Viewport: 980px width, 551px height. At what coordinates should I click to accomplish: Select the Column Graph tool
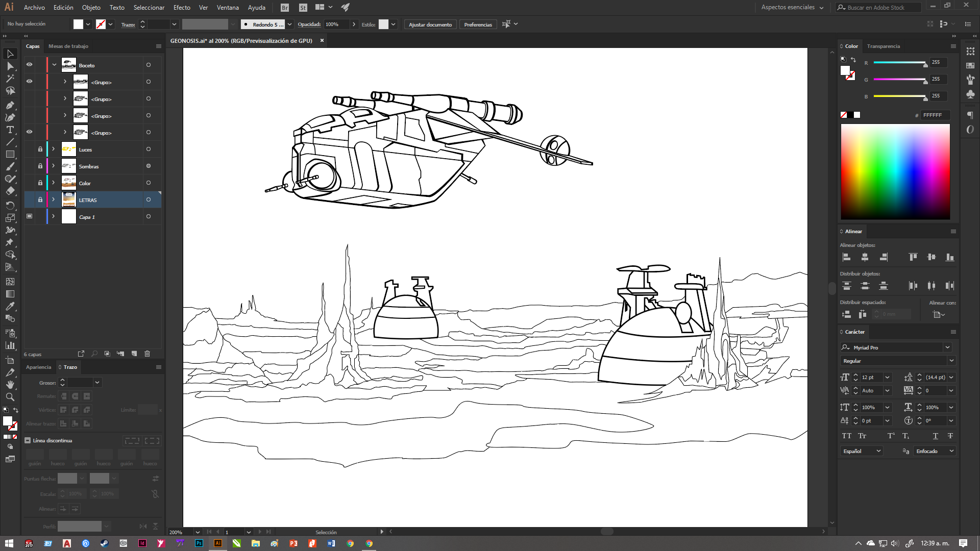tap(10, 345)
